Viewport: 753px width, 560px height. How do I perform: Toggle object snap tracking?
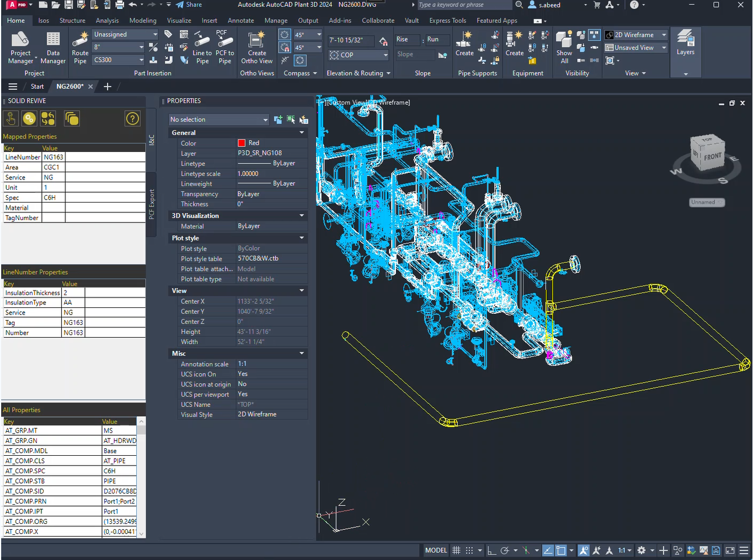coord(548,550)
